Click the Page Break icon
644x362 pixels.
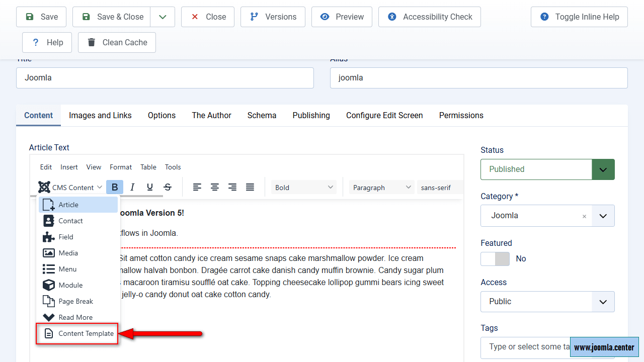tap(48, 301)
